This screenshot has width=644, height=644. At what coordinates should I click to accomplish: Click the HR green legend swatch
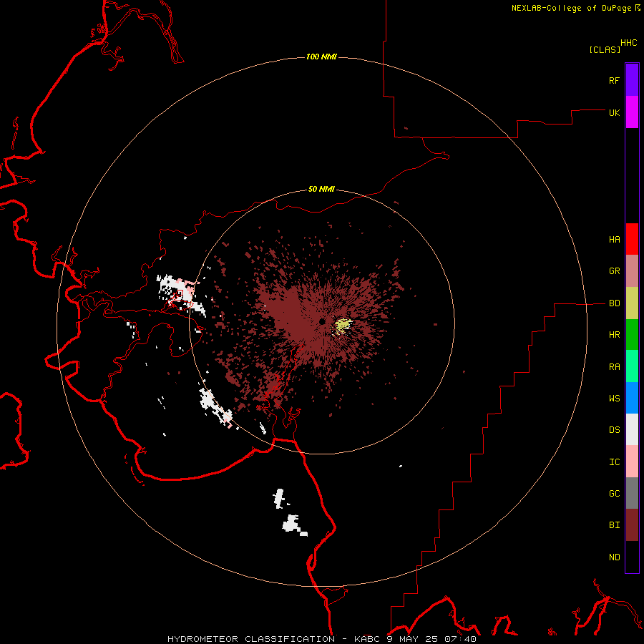click(x=632, y=335)
